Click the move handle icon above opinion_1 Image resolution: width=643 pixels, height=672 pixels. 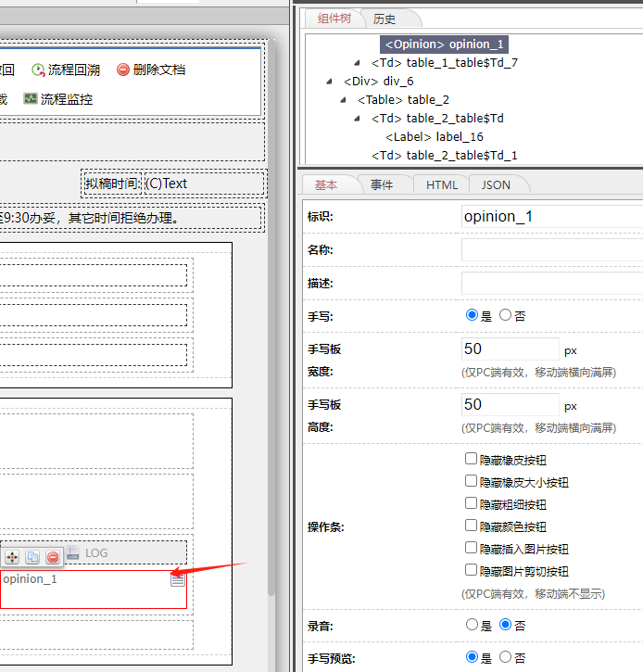point(12,557)
